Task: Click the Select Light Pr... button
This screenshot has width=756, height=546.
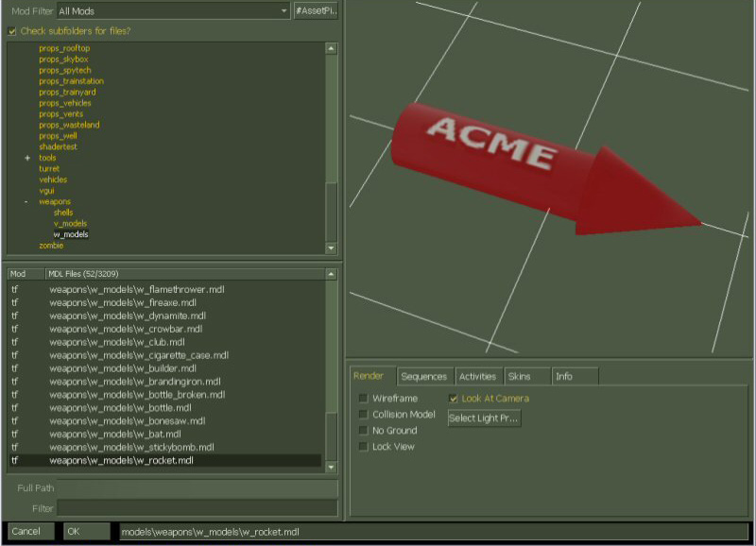Action: tap(484, 418)
